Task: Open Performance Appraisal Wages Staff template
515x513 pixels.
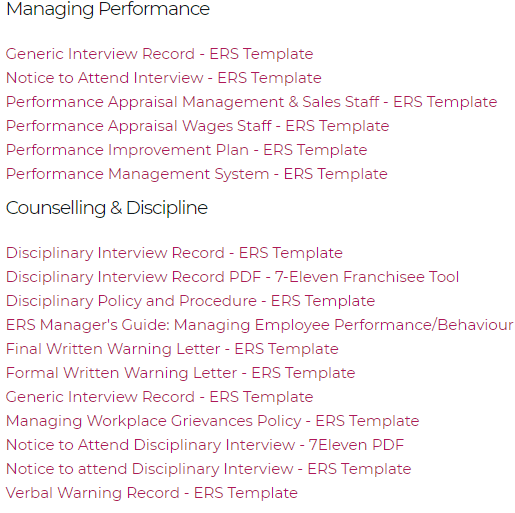Action: (x=198, y=126)
